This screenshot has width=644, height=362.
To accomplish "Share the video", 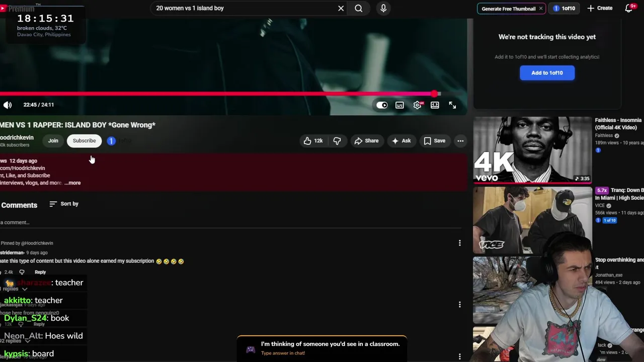I will (x=366, y=141).
